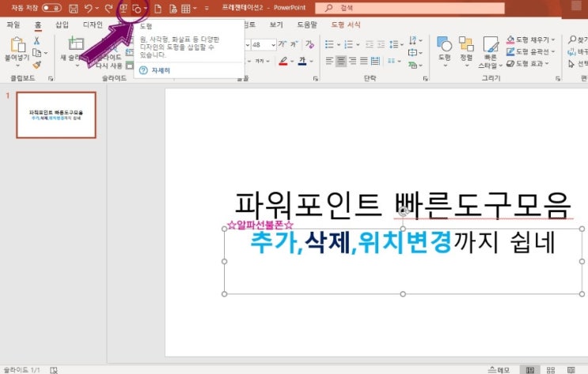Open 도형 윤곽선 (Shape Outline) menu
The width and height of the screenshot is (588, 374).
click(x=530, y=51)
